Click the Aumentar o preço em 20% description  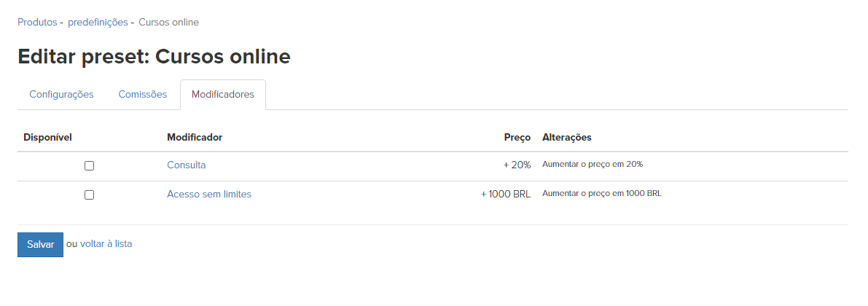coord(592,164)
